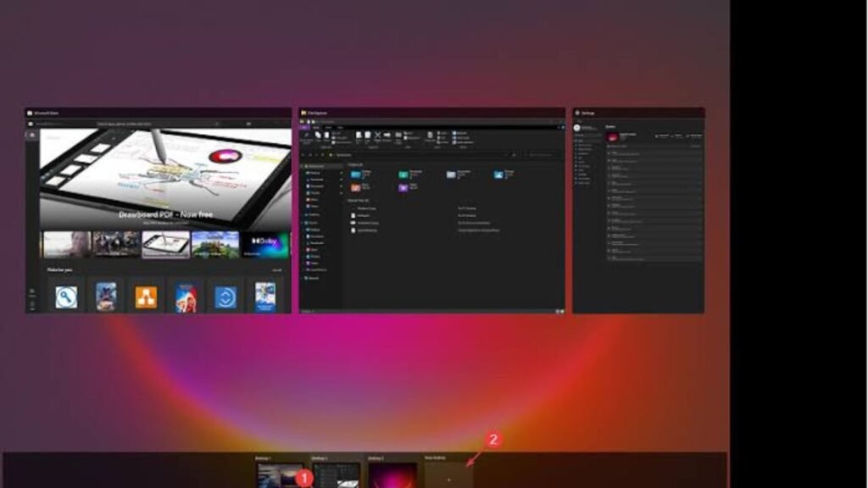Open Library icon in Store sidebar

coord(32,292)
